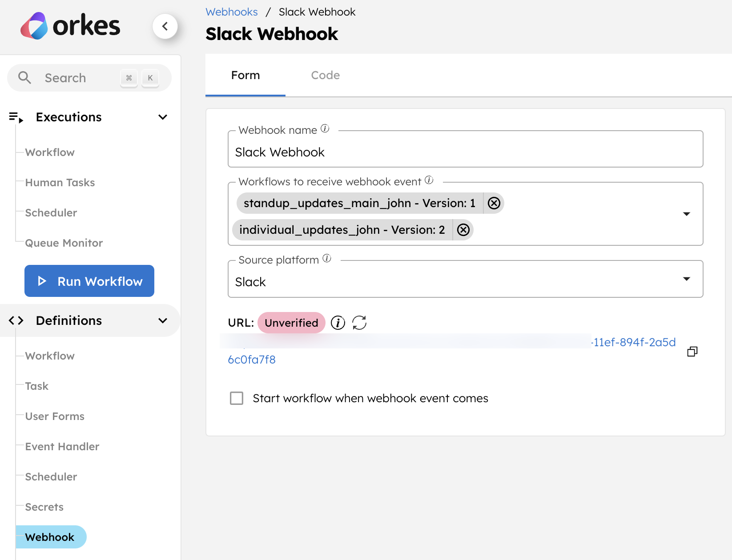Image resolution: width=732 pixels, height=560 pixels.
Task: Click the individual_updates_john chip text
Action: coord(342,230)
